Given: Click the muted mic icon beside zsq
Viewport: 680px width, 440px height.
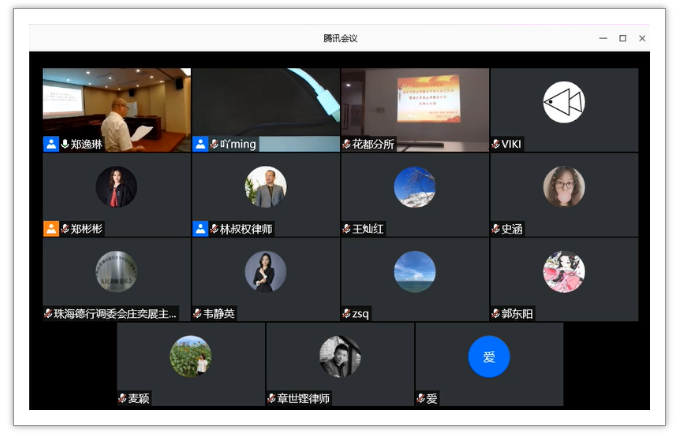Looking at the screenshot, I should pyautogui.click(x=346, y=313).
